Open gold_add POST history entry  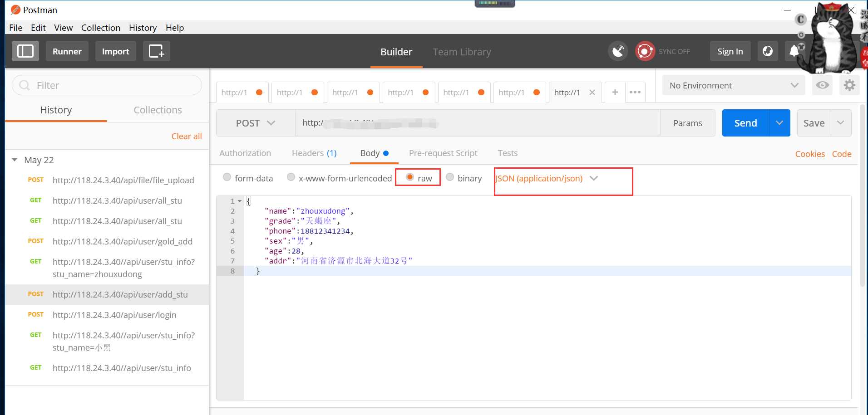107,241
